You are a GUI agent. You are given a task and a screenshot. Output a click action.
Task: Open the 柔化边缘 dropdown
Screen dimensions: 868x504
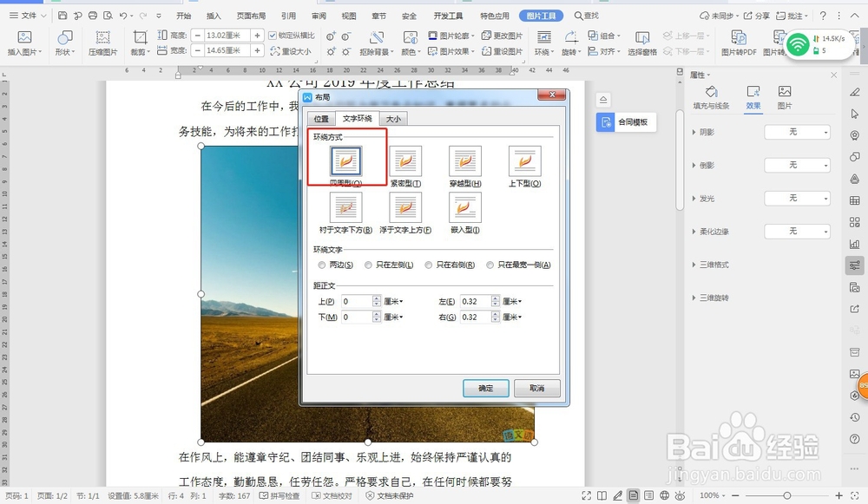[x=797, y=232]
